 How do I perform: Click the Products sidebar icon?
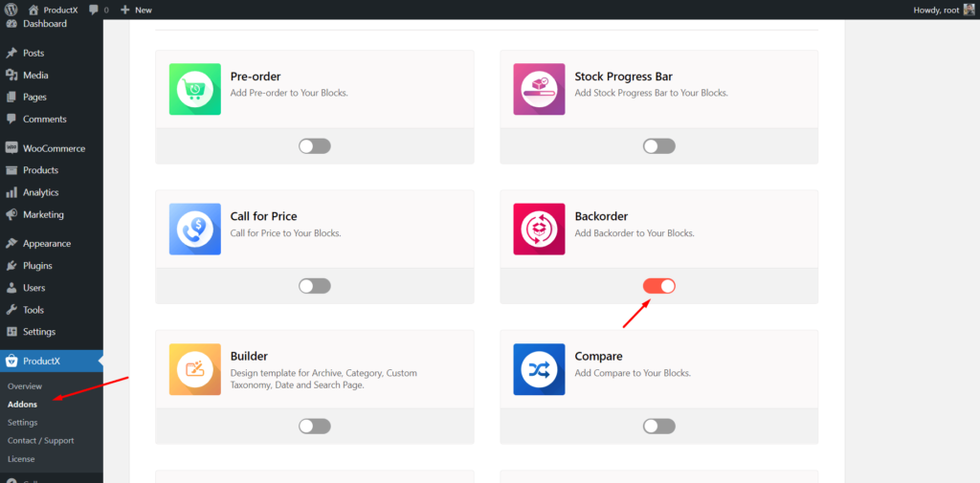click(11, 170)
